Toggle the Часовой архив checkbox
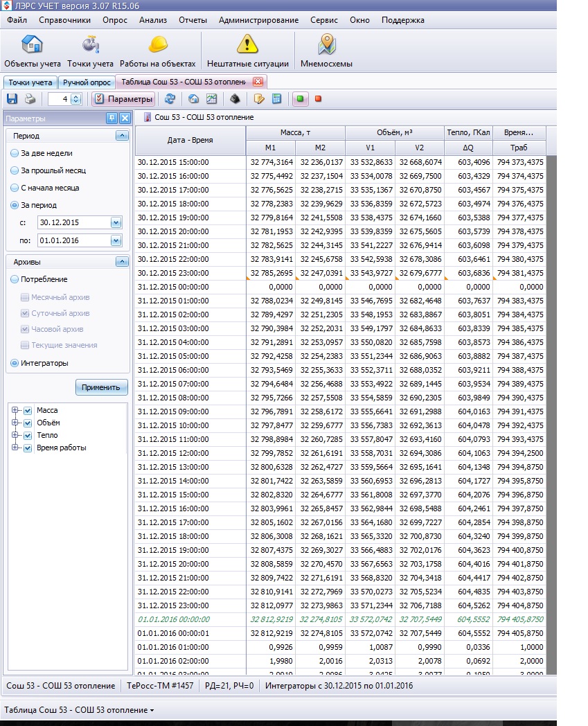Screen dimensions: 588x726 [25, 329]
